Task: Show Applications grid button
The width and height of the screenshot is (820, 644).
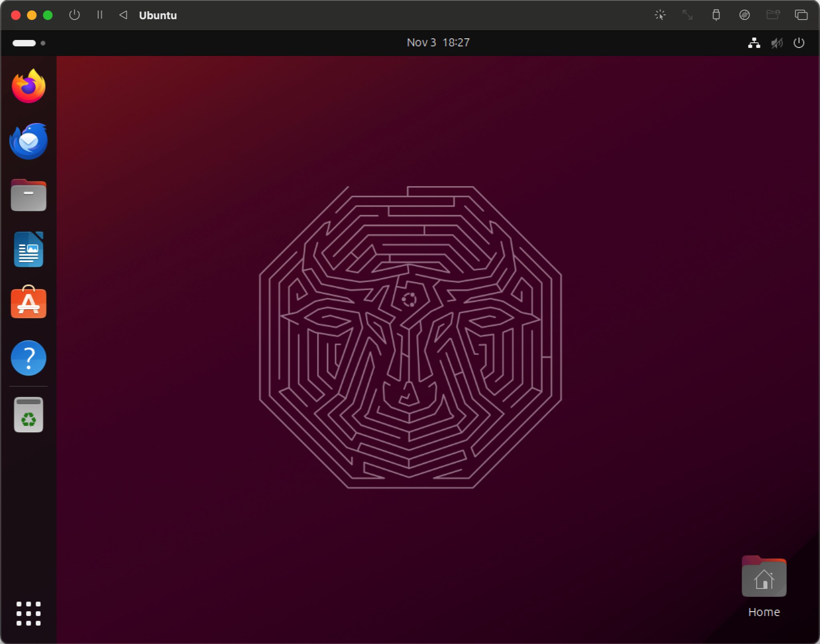Action: pyautogui.click(x=28, y=613)
